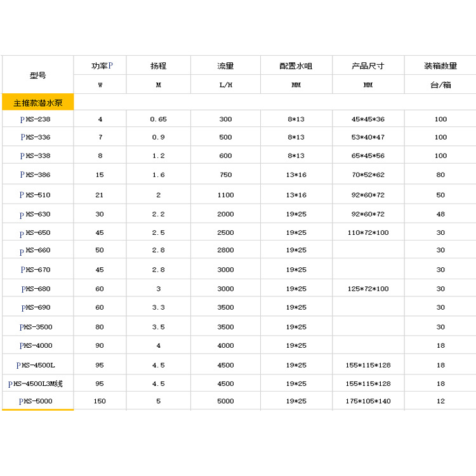Click head value 2.2
Viewport: 476px width, 476px height.
(158, 214)
